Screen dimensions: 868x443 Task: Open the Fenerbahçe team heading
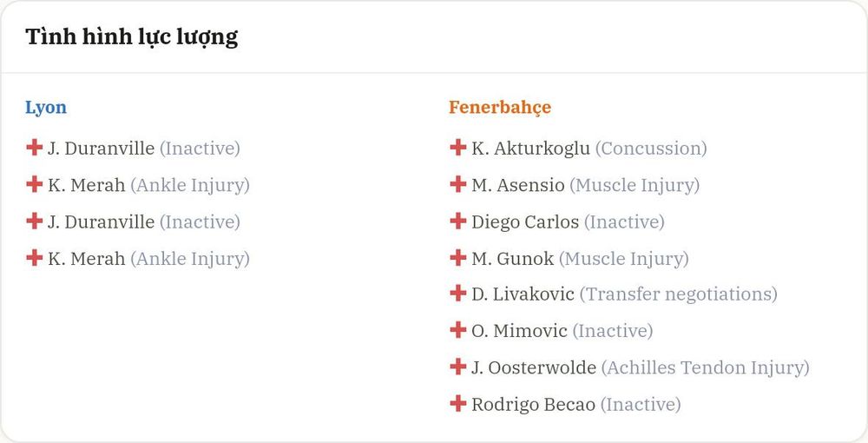500,108
